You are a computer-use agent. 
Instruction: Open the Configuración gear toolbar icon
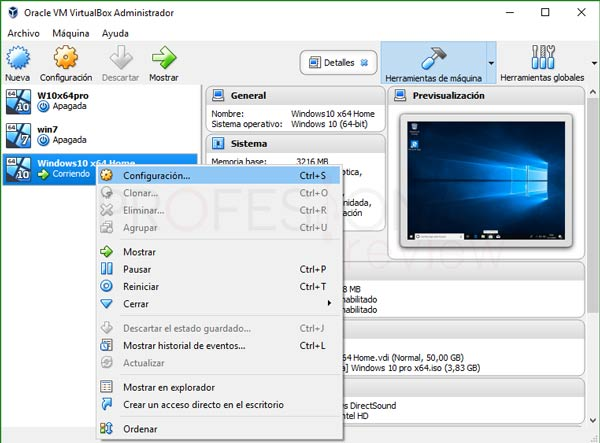[65, 57]
